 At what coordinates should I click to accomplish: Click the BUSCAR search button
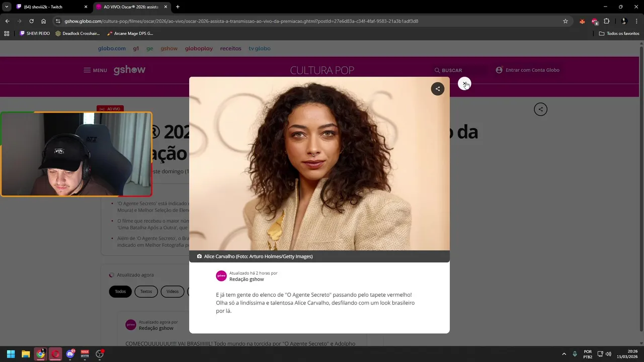point(448,70)
